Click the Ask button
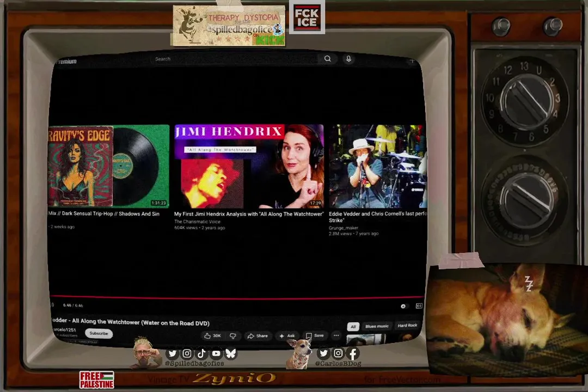Image resolution: width=588 pixels, height=392 pixels. point(287,336)
